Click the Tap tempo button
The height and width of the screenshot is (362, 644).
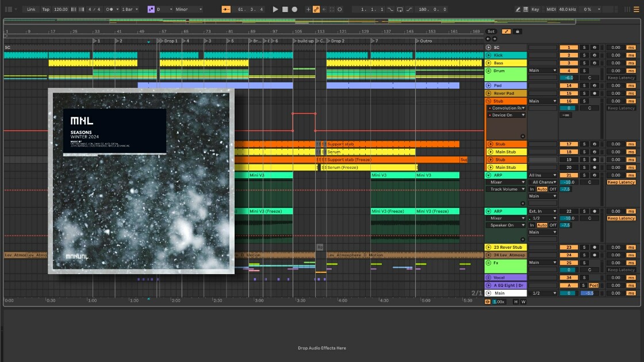click(45, 9)
